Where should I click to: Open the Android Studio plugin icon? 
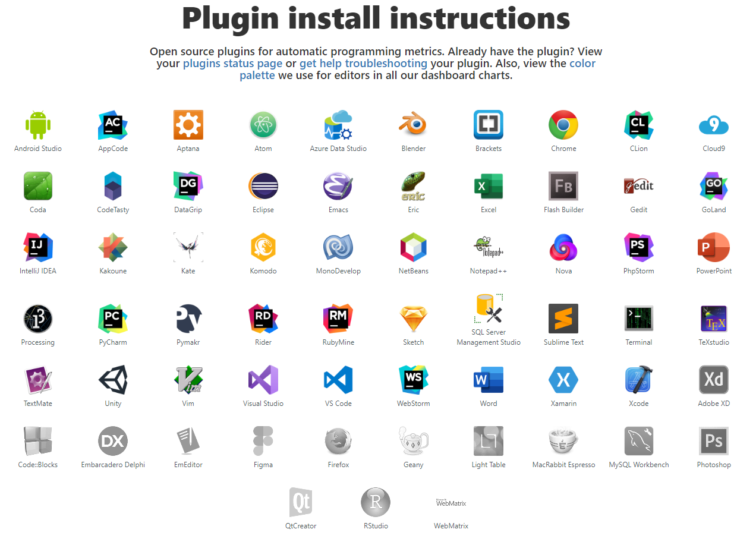pos(38,125)
